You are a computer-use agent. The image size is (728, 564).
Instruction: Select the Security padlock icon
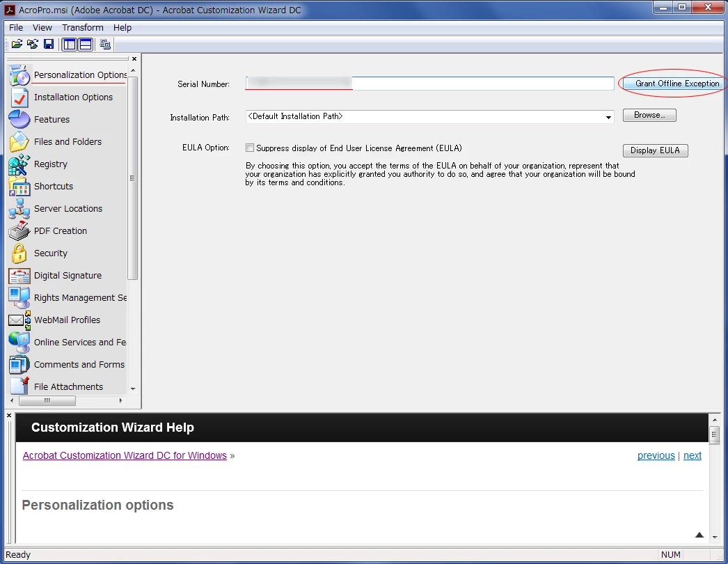click(19, 253)
